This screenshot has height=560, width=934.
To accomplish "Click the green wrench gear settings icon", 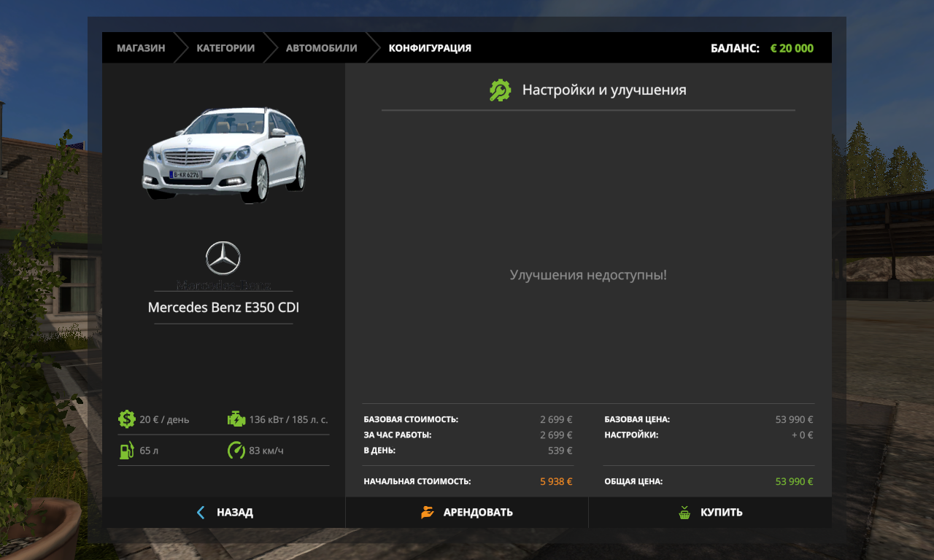I will click(500, 90).
